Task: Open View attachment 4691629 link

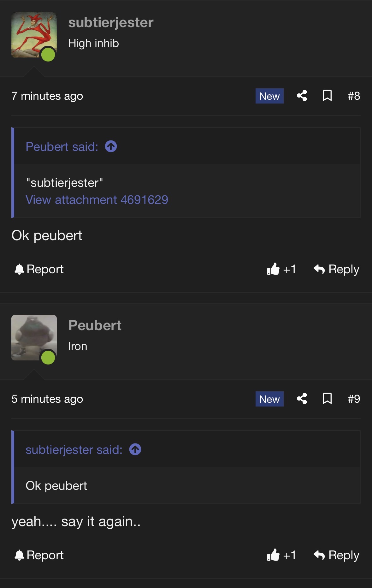Action: click(x=97, y=200)
